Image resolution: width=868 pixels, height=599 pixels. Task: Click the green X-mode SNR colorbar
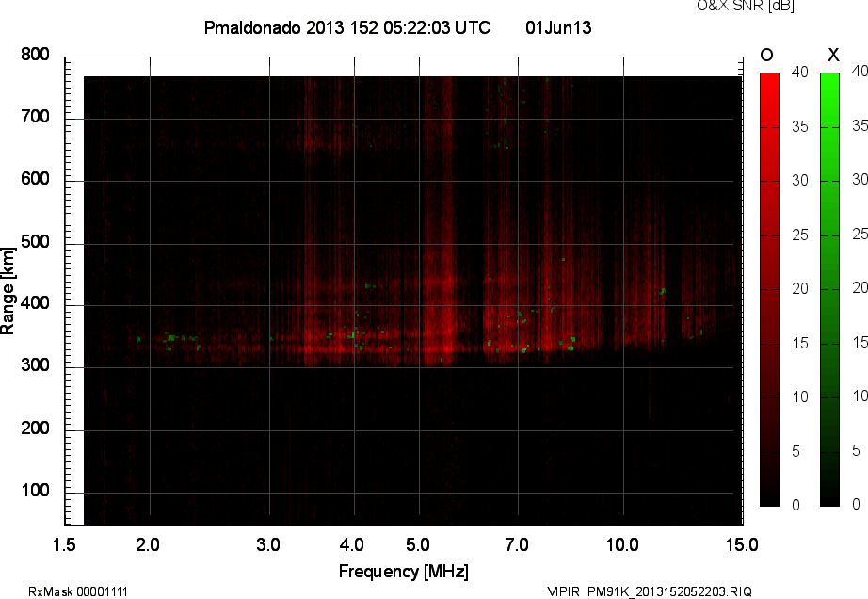[829, 289]
